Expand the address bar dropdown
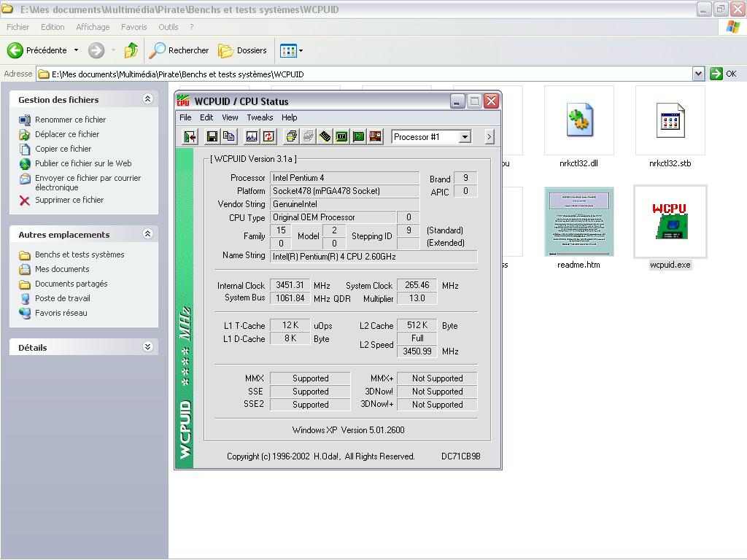Image resolution: width=747 pixels, height=560 pixels. (698, 74)
